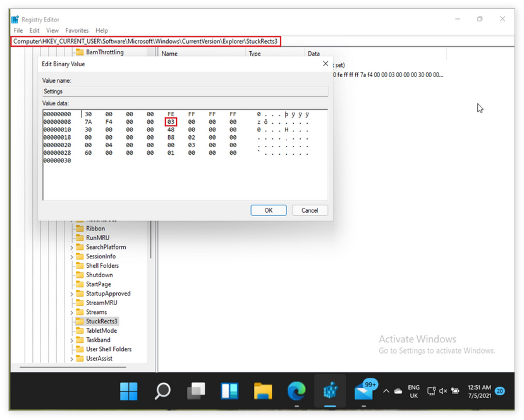Open the Favorites menu

coord(77,30)
